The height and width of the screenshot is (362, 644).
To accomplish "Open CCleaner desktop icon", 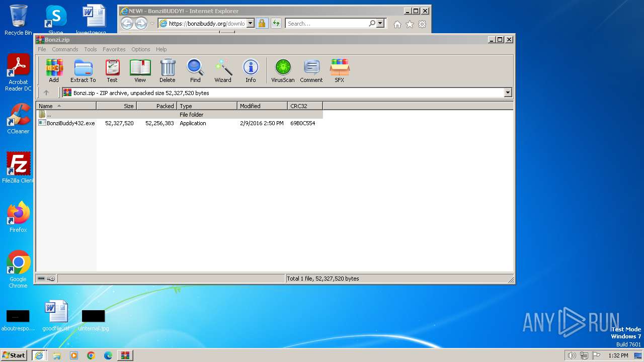I will (x=18, y=119).
